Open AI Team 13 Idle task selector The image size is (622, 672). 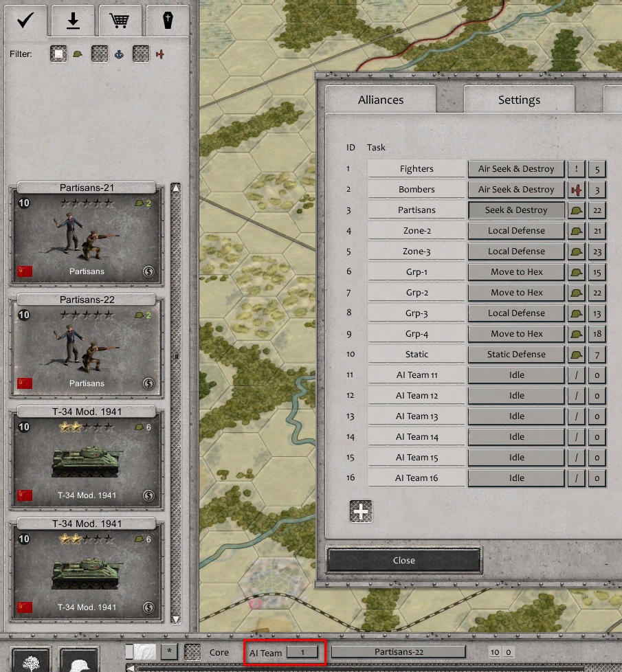(516, 416)
